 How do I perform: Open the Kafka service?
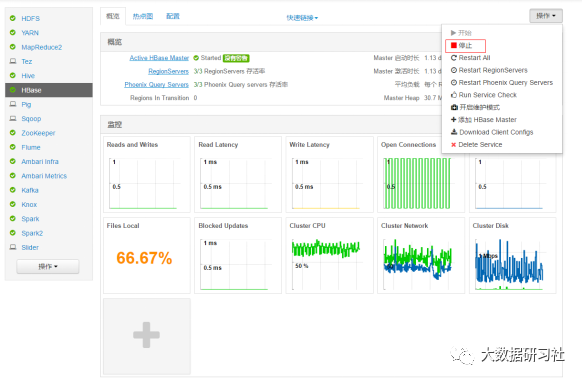tap(30, 190)
